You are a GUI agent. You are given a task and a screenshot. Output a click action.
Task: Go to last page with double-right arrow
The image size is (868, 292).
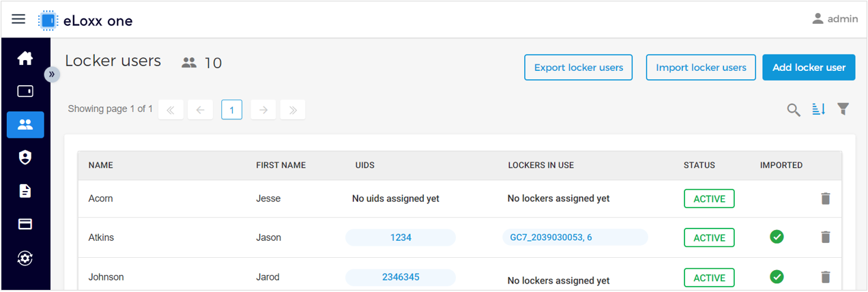pos(293,110)
